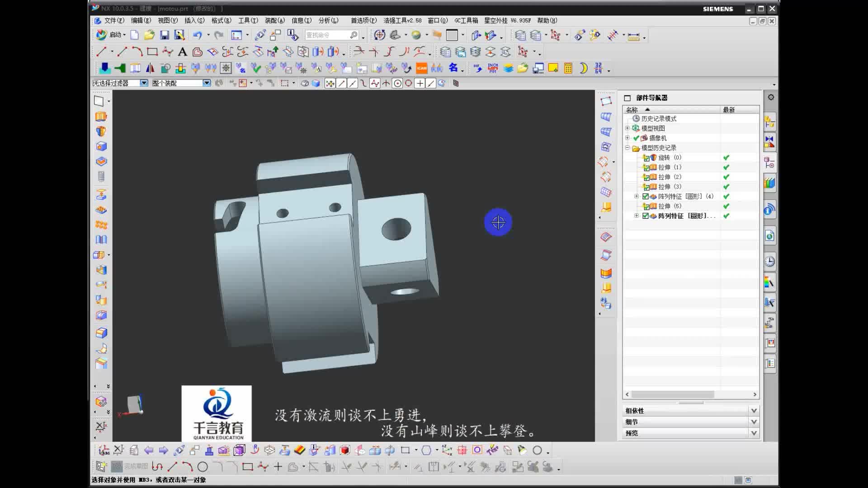Select the Rectangle sketch tool in the curve toolbar
Screen dimensions: 868x488
(x=152, y=52)
